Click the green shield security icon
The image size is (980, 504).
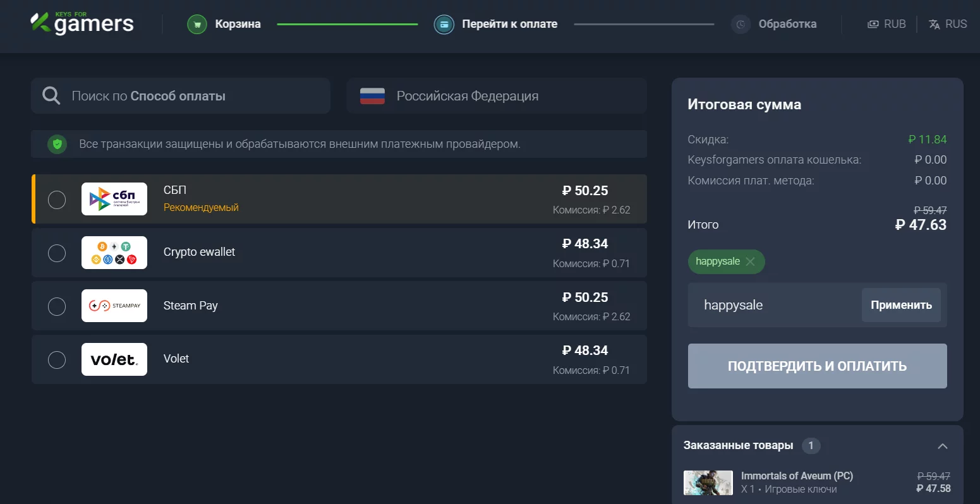pos(57,144)
